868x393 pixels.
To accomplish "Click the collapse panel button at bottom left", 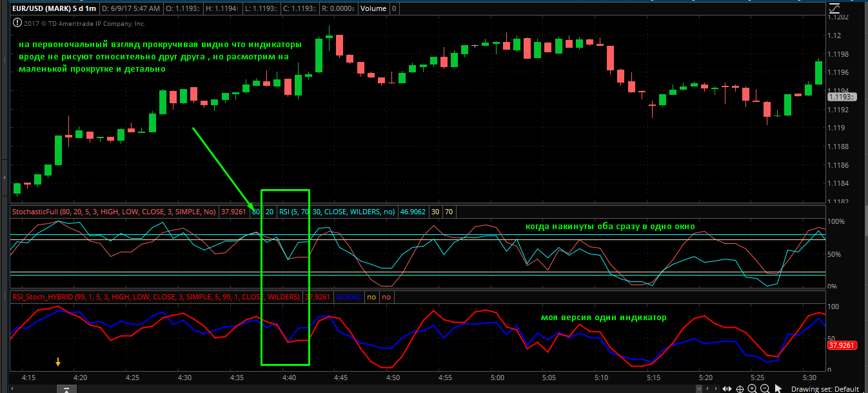I will [x=66, y=388].
